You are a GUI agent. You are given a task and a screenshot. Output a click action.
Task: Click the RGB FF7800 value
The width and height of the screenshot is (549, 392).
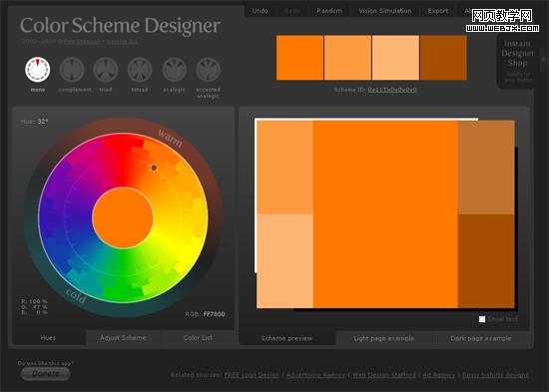click(x=214, y=314)
